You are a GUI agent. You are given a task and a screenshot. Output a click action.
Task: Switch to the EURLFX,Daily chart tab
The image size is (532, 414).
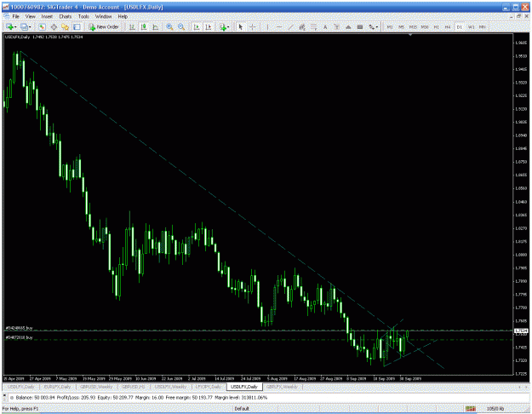[58, 387]
